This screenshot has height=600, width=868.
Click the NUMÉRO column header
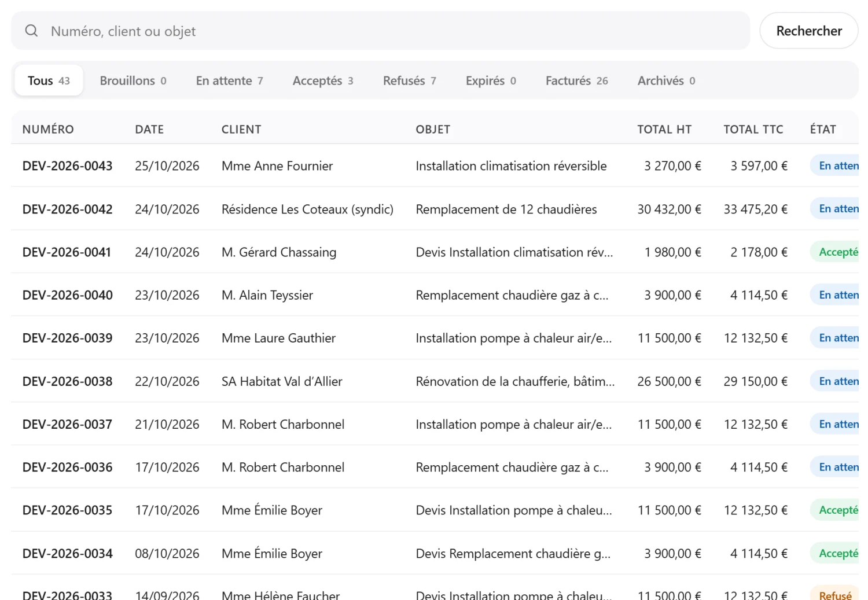48,130
